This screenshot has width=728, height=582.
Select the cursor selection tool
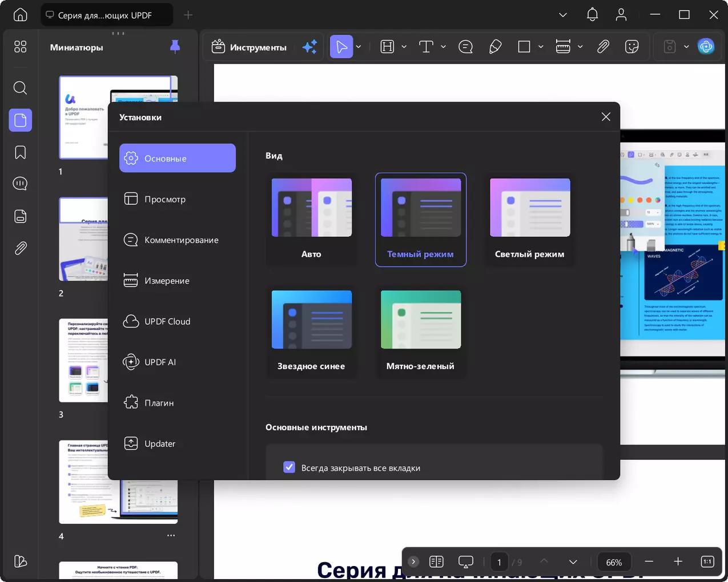point(341,47)
